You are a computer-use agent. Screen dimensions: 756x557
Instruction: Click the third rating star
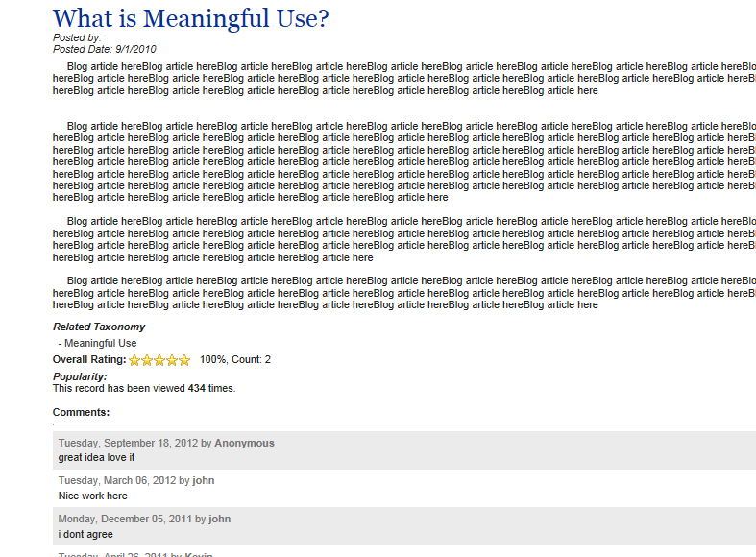[159, 360]
